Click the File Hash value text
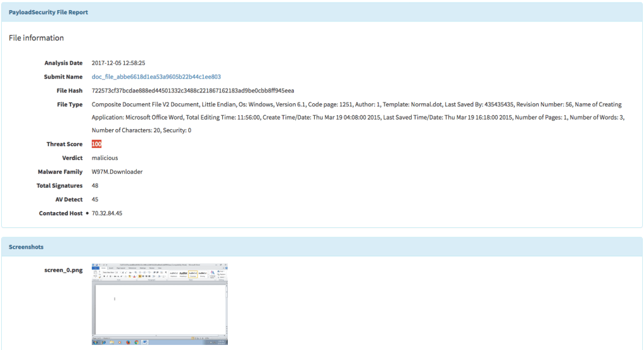Screen dimensions: 644x350 click(193, 91)
